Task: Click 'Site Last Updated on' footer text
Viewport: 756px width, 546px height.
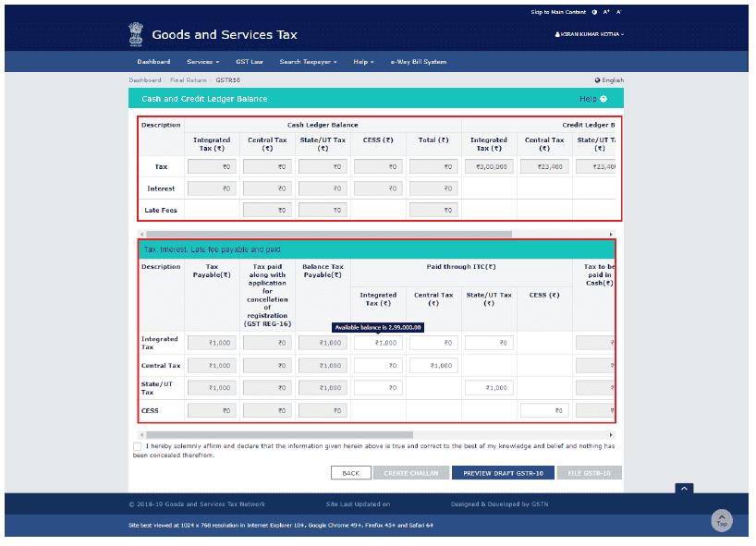Action: click(358, 504)
